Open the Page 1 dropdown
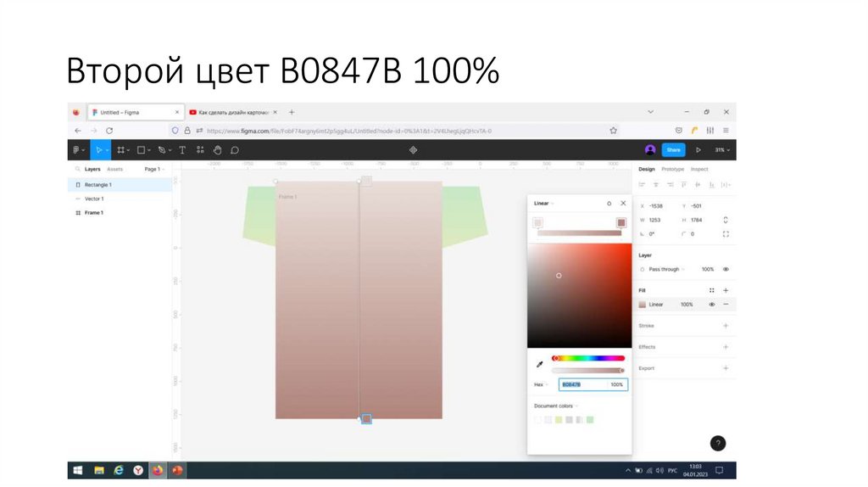868x487 pixels. [x=154, y=169]
